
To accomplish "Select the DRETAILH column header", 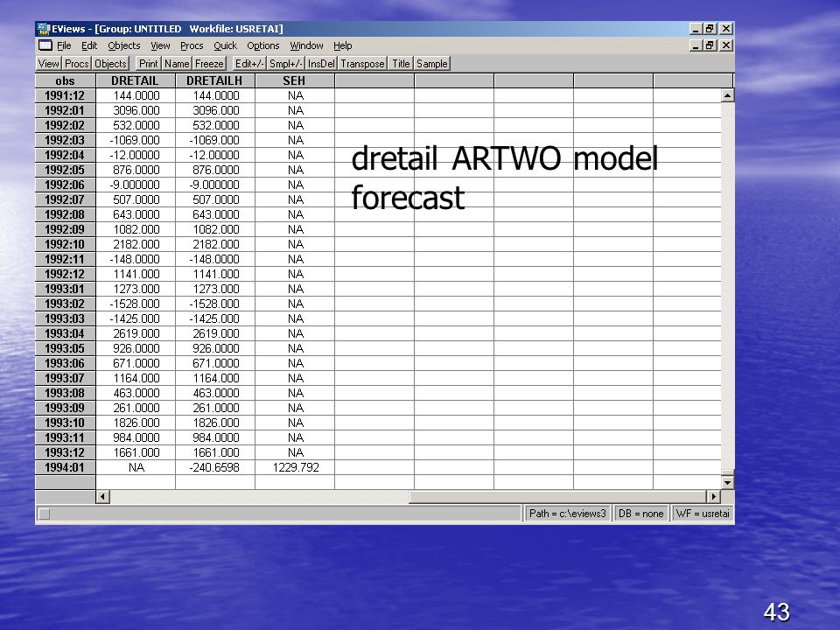I will 215,80.
